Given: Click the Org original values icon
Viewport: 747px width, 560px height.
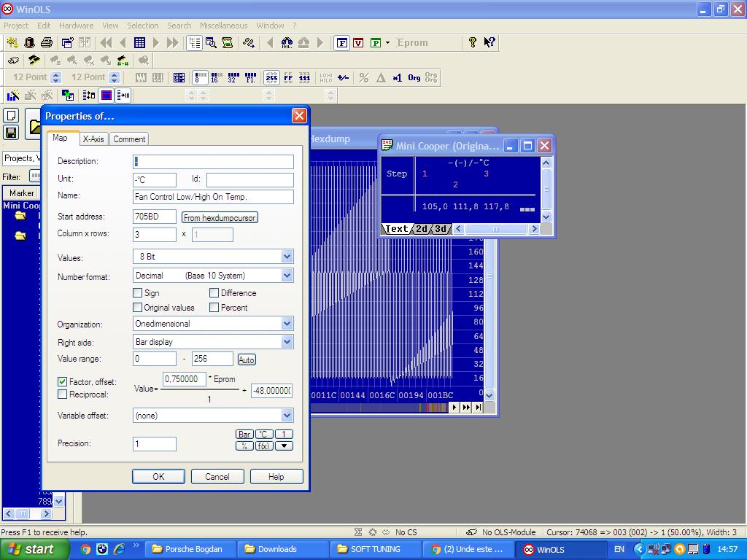Looking at the screenshot, I should click(414, 77).
